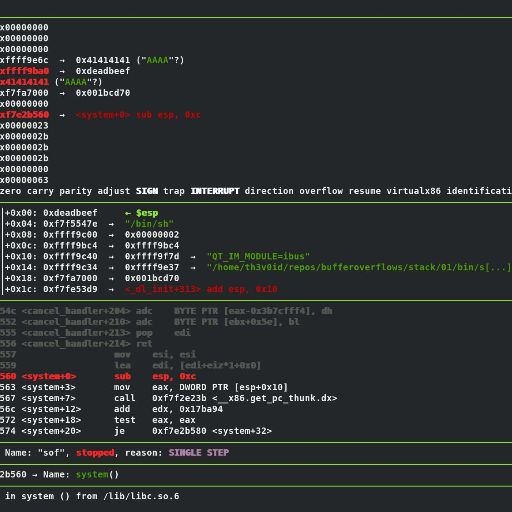Image resolution: width=512 pixels, height=512 pixels.
Task: Select the x00000023 register value
Action: click(x=24, y=126)
